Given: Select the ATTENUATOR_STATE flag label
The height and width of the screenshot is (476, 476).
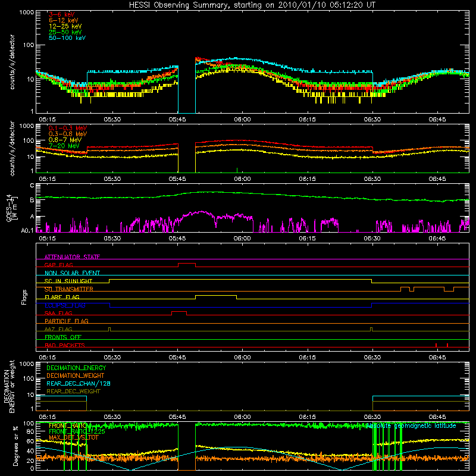Looking at the screenshot, I should coord(72,257).
